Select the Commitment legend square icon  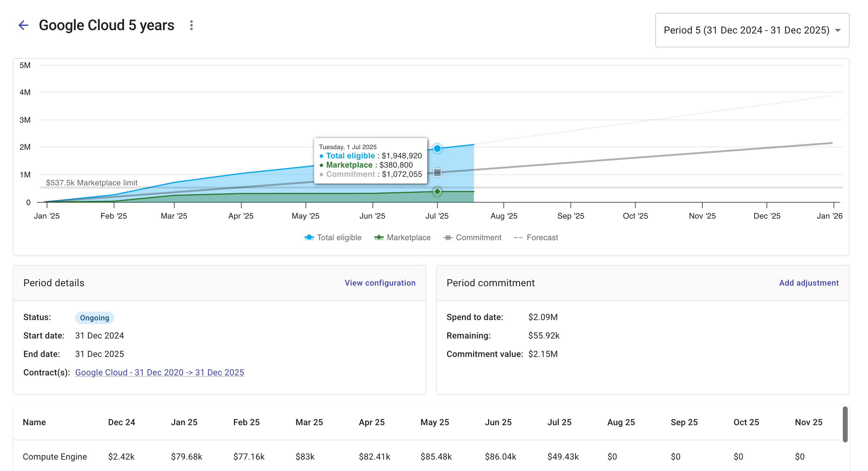click(448, 237)
